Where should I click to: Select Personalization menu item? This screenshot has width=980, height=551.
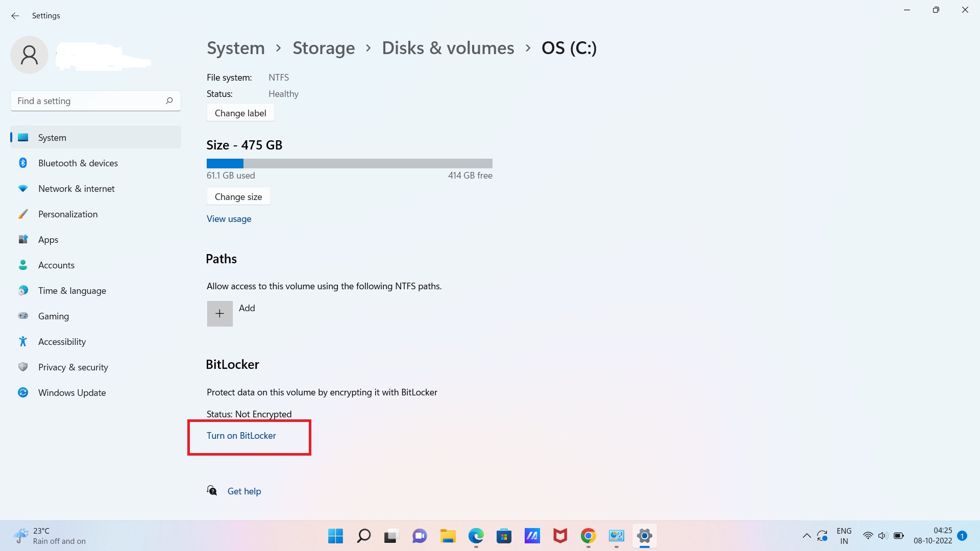coord(68,214)
